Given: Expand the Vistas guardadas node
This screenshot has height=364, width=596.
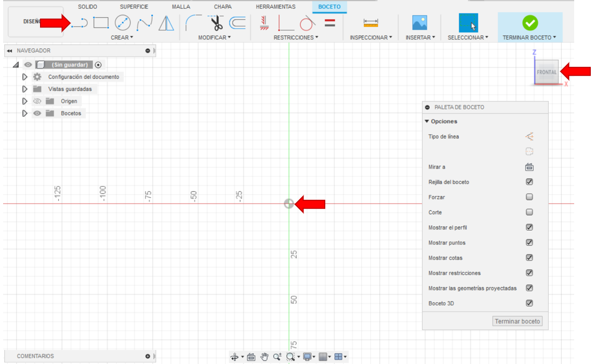Looking at the screenshot, I should pos(25,89).
